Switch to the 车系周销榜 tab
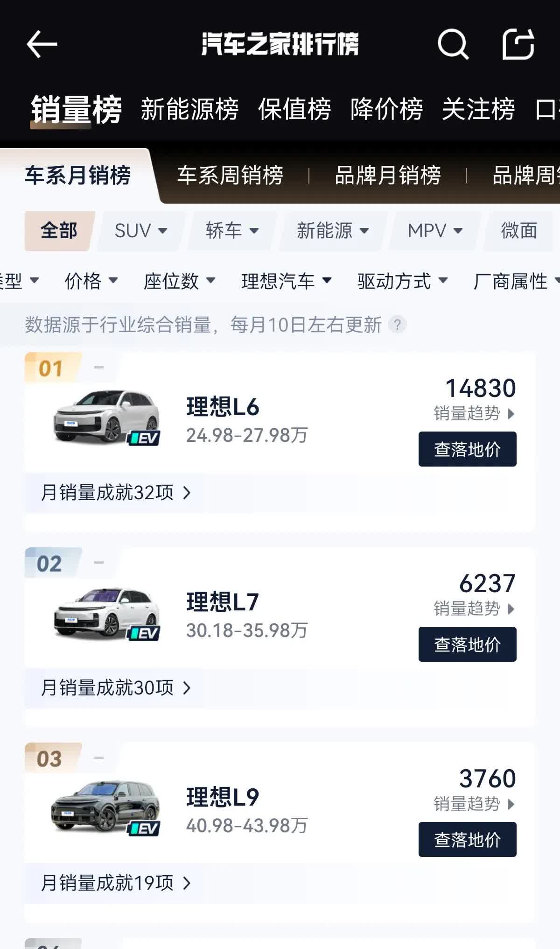 tap(230, 176)
